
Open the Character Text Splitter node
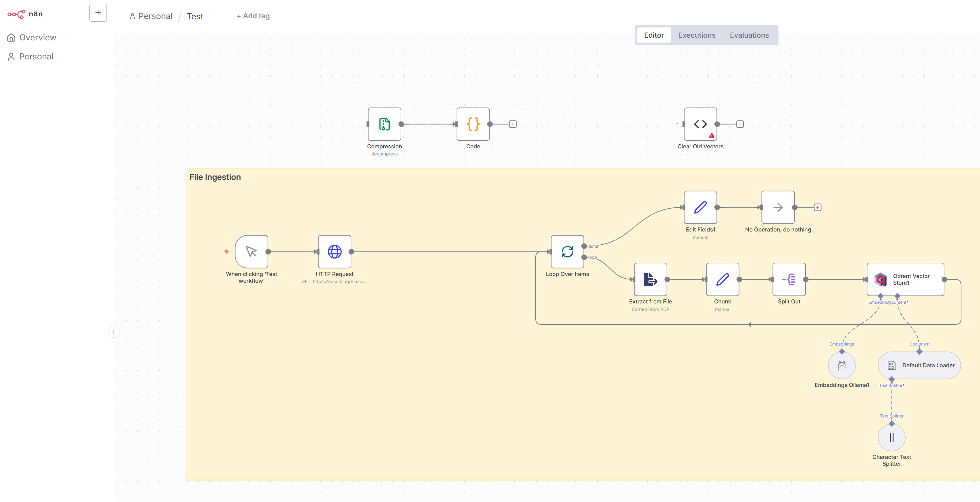coord(891,437)
